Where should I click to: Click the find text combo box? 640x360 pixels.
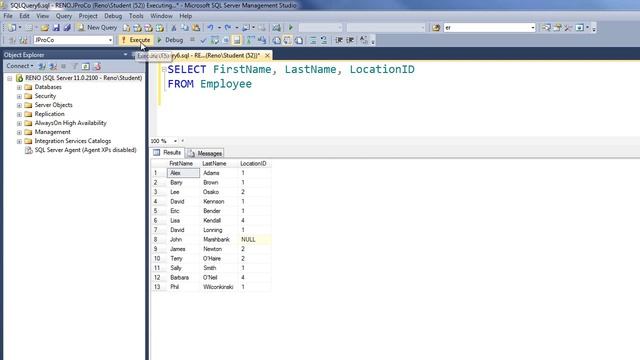[489, 28]
